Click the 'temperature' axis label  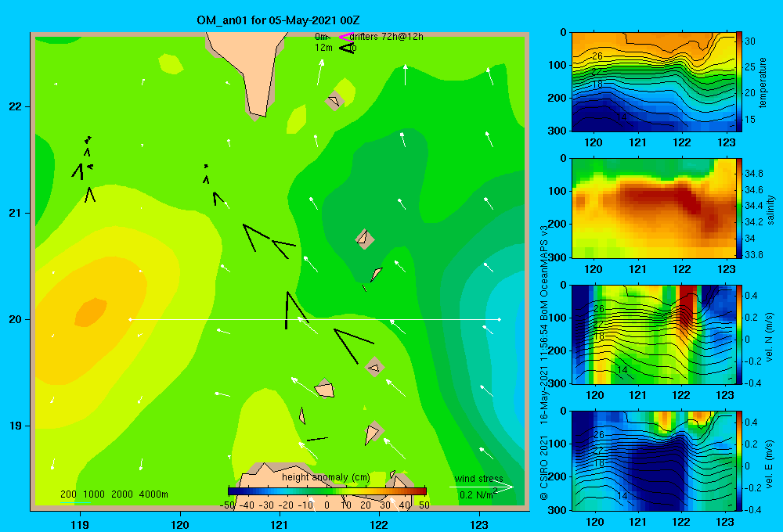763,82
